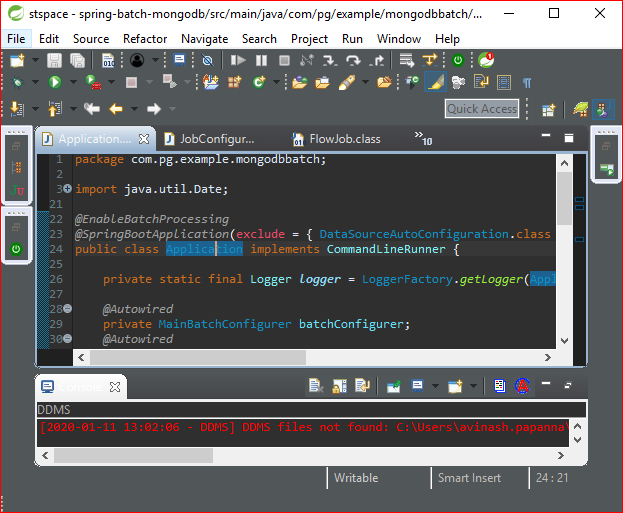The image size is (623, 513).
Task: Open the Back history dropdown arrow
Action: point(134,108)
